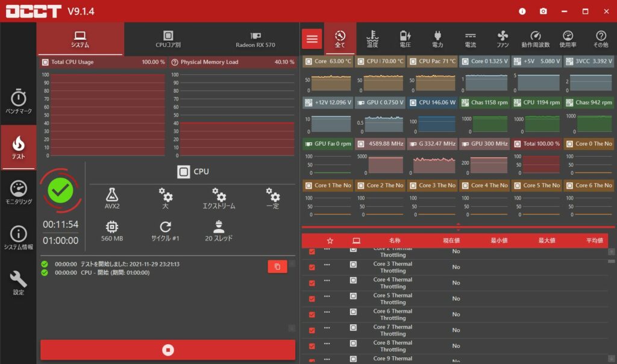The height and width of the screenshot is (364, 617).
Task: Sort table by 現在値 column header
Action: [x=451, y=240]
